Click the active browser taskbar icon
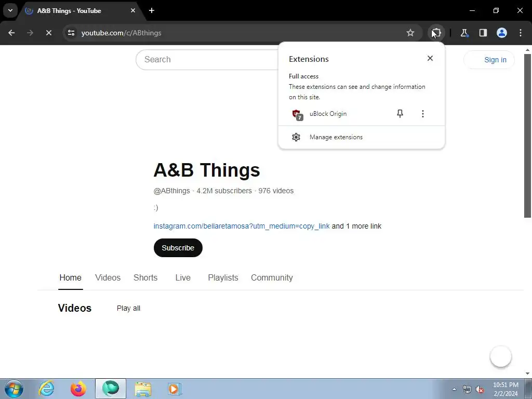This screenshot has width=532, height=399. coord(111,389)
